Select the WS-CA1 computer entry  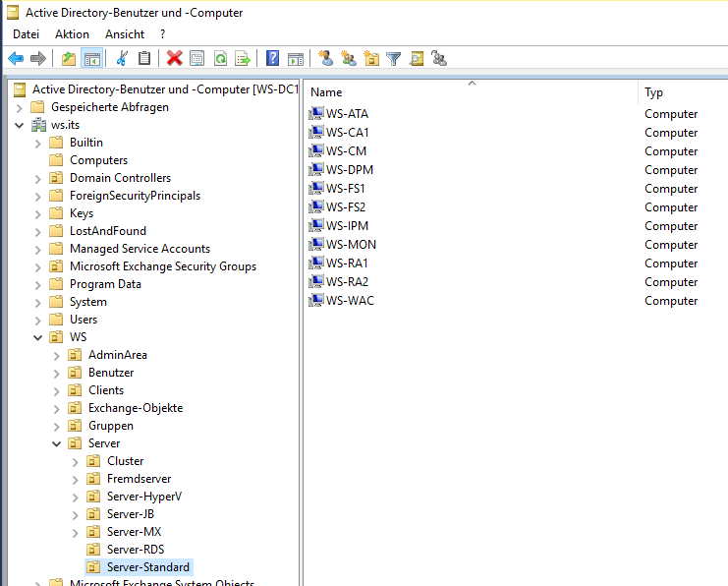point(347,133)
